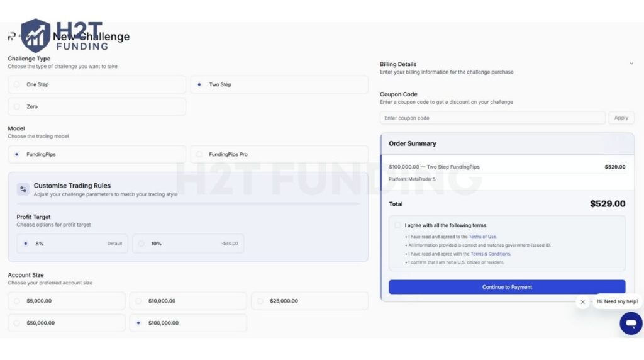Click the 'Hi. Need any help?' message bubble

[617, 301]
